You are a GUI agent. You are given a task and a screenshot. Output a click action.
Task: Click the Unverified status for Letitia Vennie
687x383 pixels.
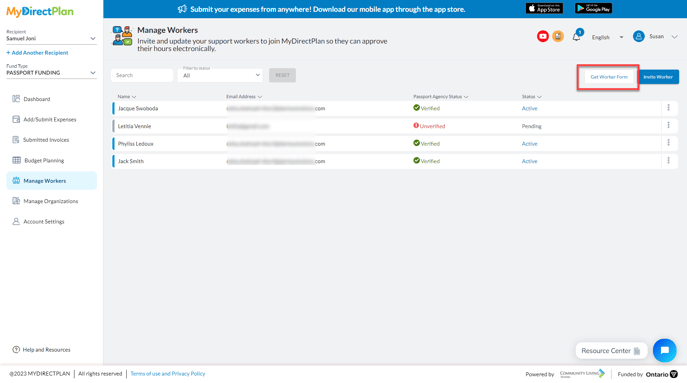coord(429,126)
